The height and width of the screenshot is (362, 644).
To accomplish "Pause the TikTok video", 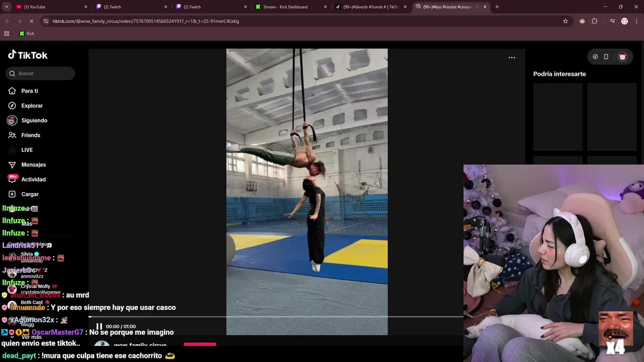I will coord(99,326).
